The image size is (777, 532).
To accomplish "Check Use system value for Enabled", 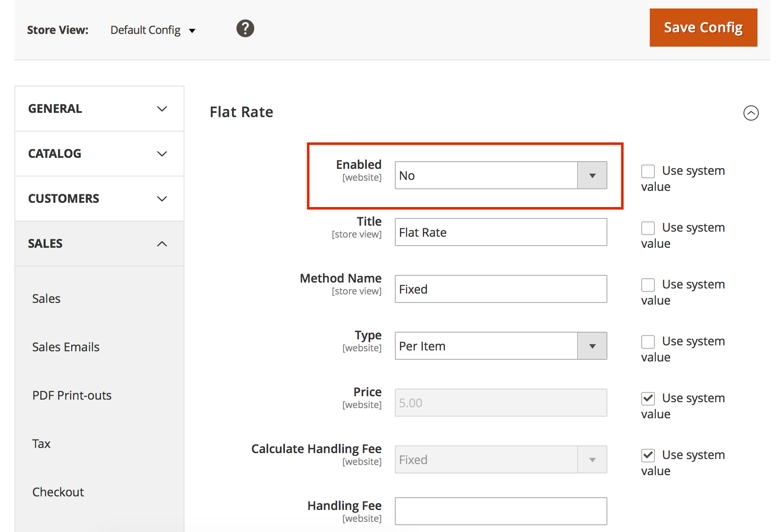I will (x=648, y=171).
